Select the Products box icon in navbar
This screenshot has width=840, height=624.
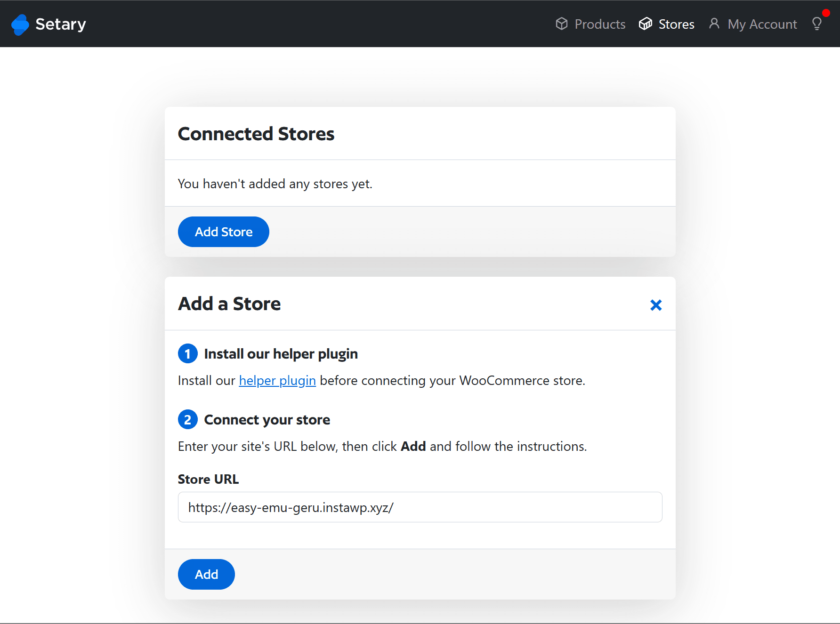coord(562,24)
